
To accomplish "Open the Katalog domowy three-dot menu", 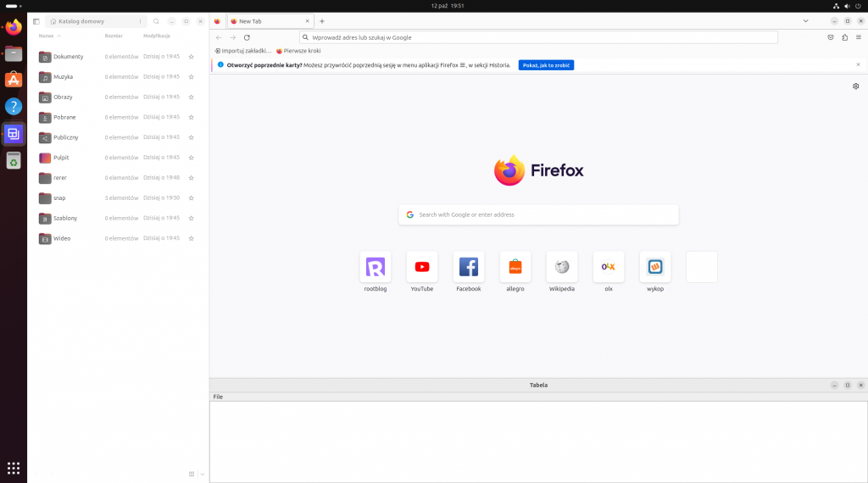I will (x=140, y=21).
